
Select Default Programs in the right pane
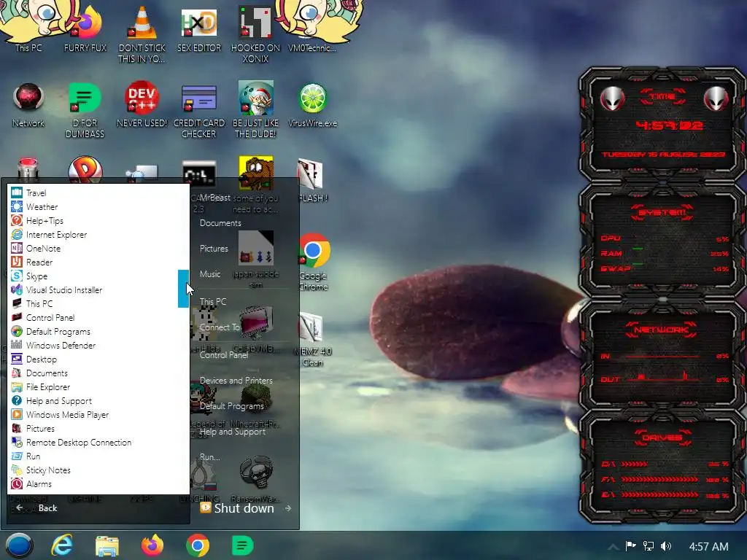[x=231, y=406]
